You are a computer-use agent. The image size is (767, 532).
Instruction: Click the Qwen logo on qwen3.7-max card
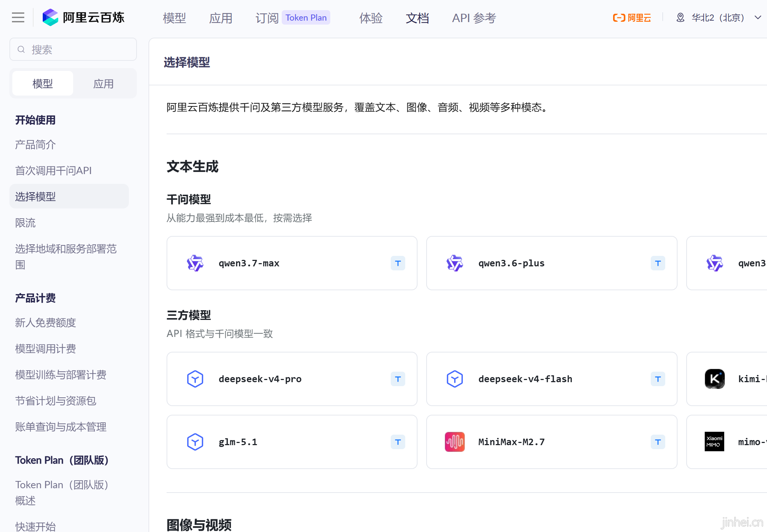[195, 263]
